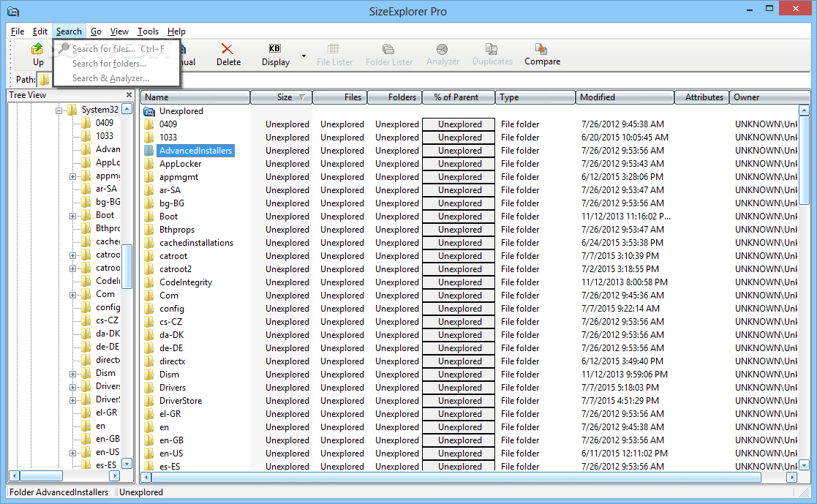
Task: Click the SizeExplorer Pro title bar app icon
Action: (x=14, y=12)
